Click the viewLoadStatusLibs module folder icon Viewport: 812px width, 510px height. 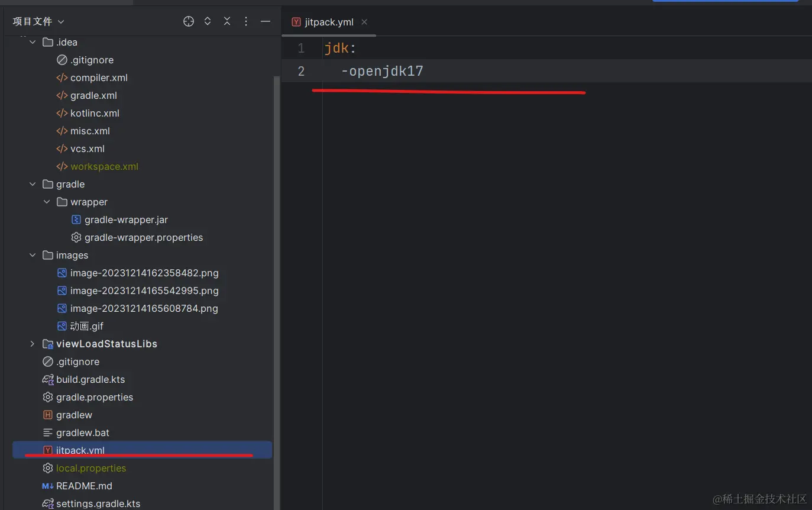click(x=48, y=344)
